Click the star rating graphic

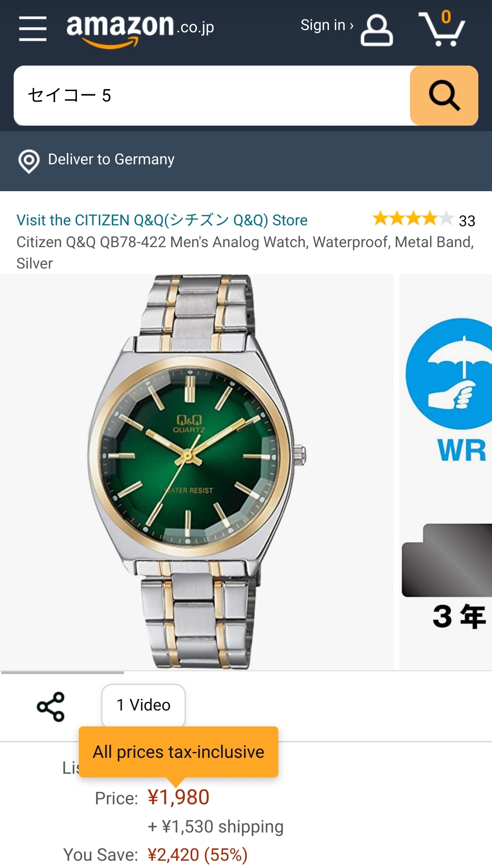pyautogui.click(x=413, y=219)
